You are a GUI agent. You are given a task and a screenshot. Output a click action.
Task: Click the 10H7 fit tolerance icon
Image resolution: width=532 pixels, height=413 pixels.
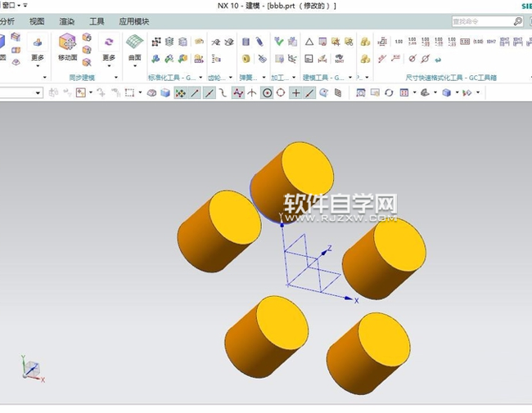point(491,42)
